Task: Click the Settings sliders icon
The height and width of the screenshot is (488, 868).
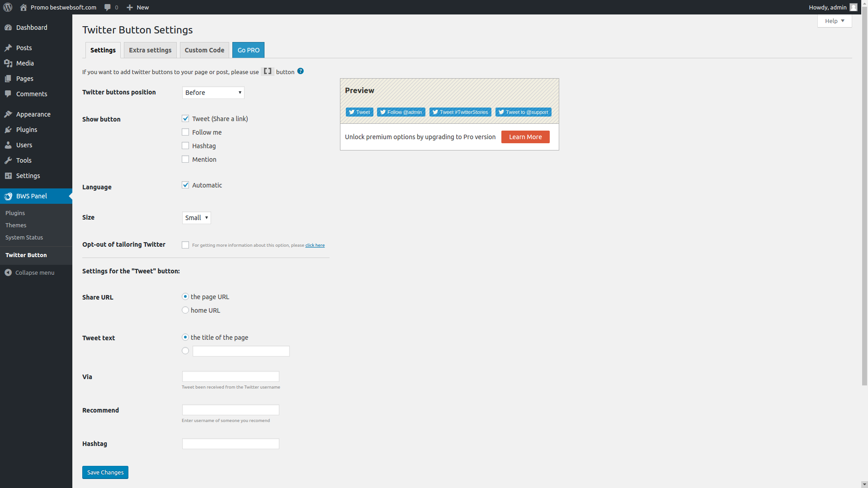Action: 8,176
